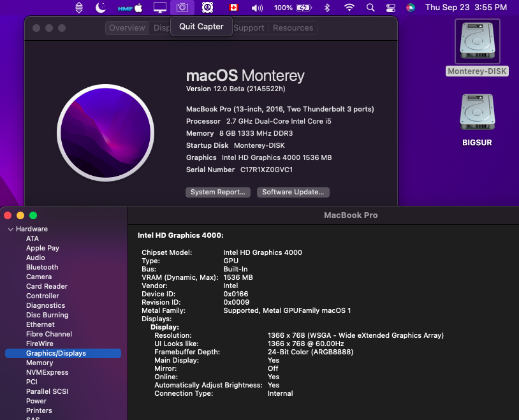Select Diagnostics in sidebar
This screenshot has height=420, width=519.
(45, 305)
